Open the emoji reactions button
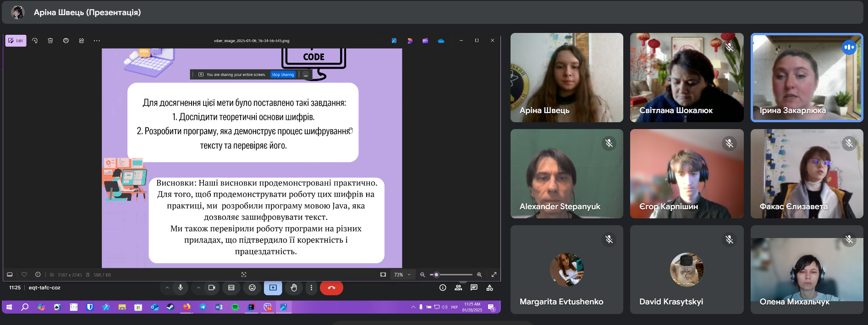The width and height of the screenshot is (868, 325). tap(252, 287)
